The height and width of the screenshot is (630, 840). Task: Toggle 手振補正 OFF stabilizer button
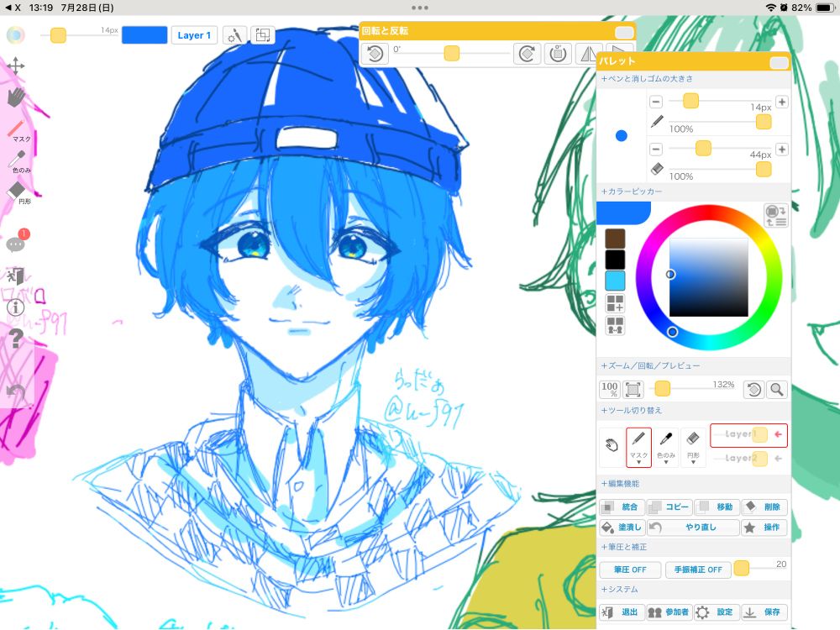click(698, 570)
